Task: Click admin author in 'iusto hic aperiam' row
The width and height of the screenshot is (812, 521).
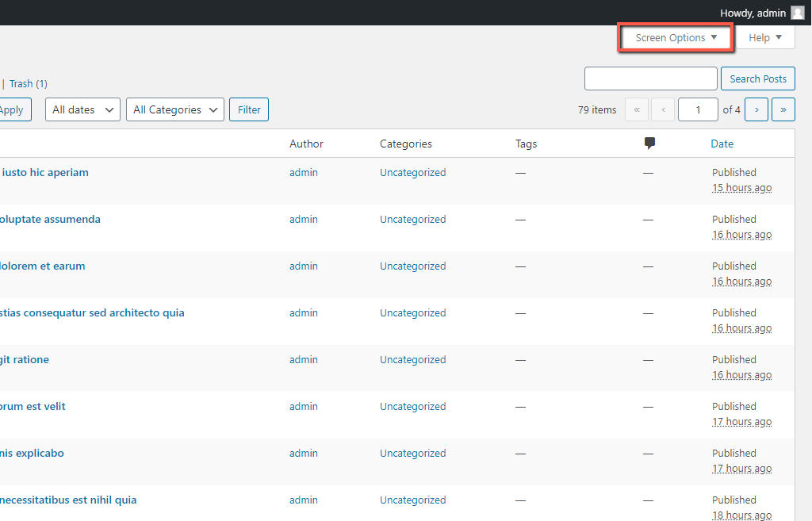Action: [304, 172]
